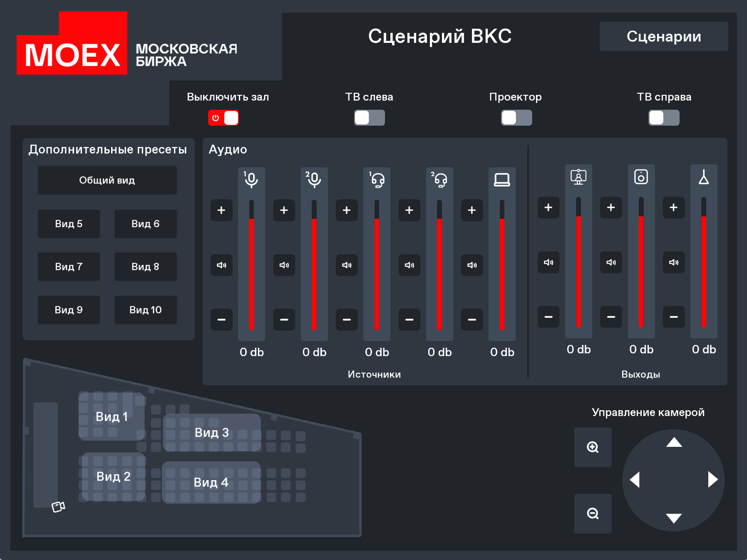Open the Сценарии menu
This screenshot has height=560, width=747.
point(663,37)
